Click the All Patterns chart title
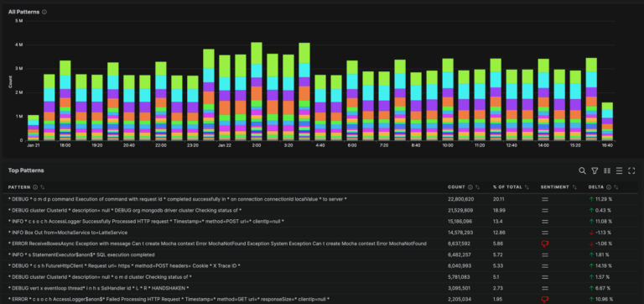 coord(23,12)
